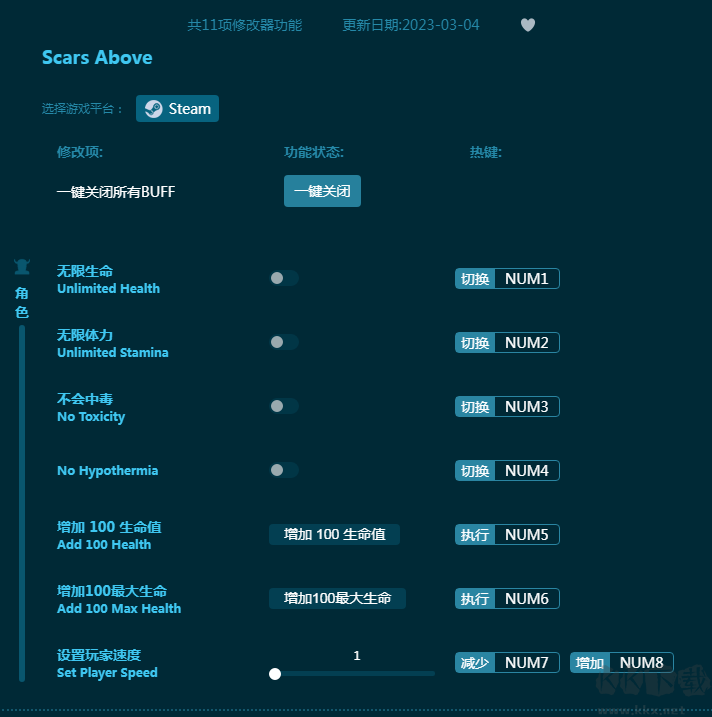Select the role tab in left sidebar
The width and height of the screenshot is (712, 717).
[x=21, y=303]
